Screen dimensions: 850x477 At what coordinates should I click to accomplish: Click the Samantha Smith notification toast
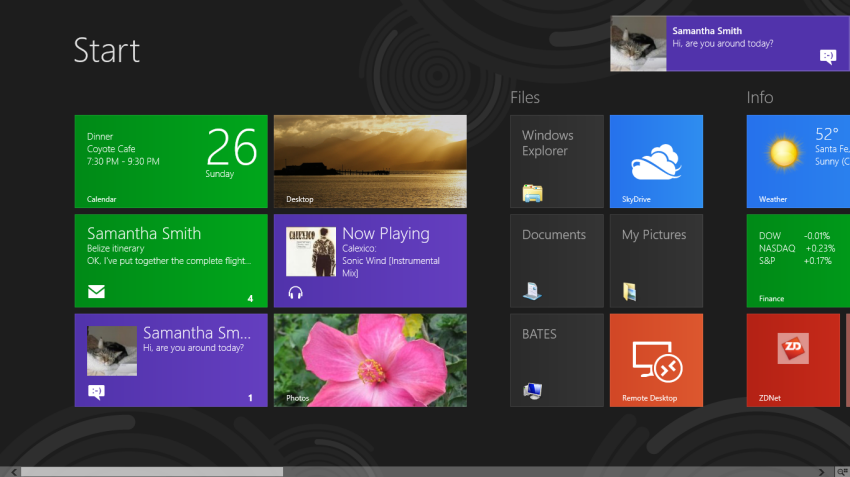click(x=729, y=44)
